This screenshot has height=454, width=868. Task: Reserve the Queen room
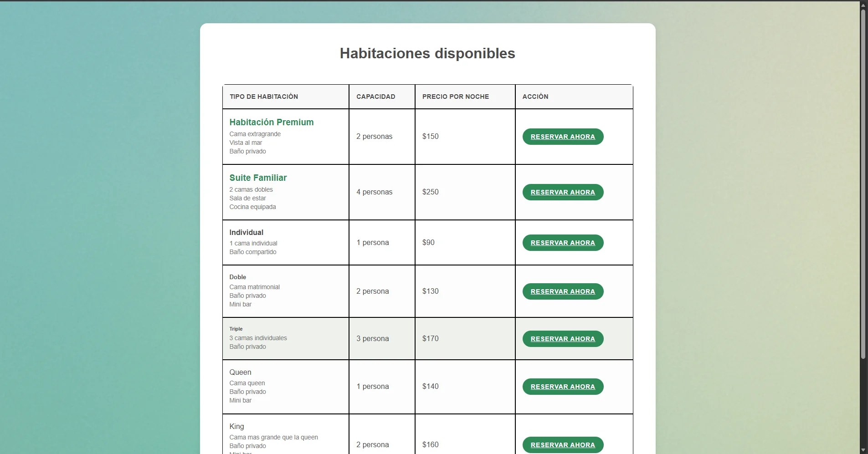tap(563, 387)
